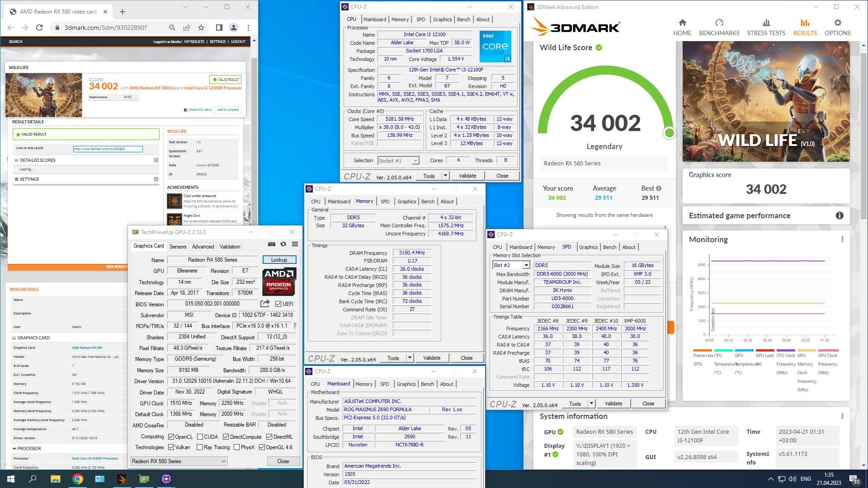The height and width of the screenshot is (488, 868).
Task: Switch to Mainboard tab in CPU-Z CPU window
Action: (375, 19)
